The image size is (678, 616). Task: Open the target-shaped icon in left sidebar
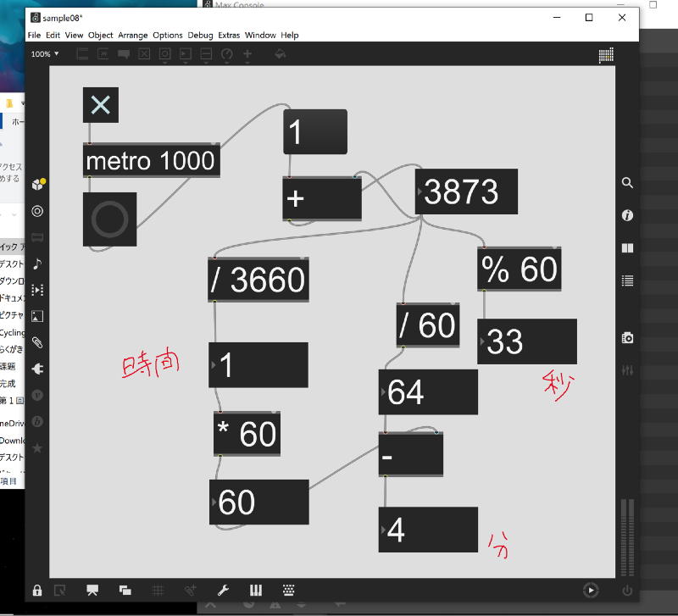pyautogui.click(x=37, y=211)
